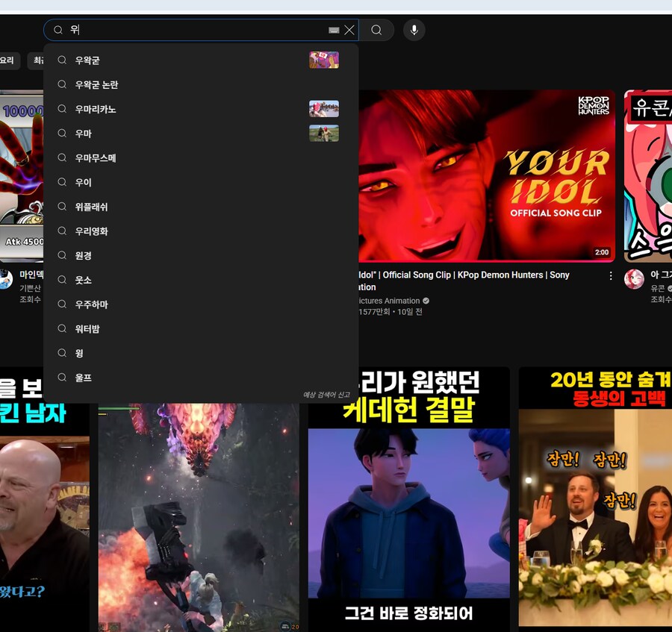672x632 pixels.
Task: Open the 마인덱 channel avatar
Action: pyautogui.click(x=5, y=279)
